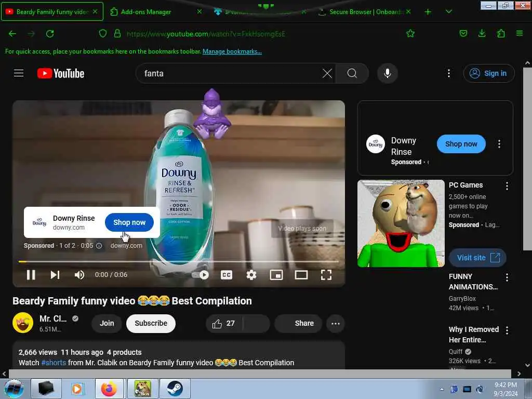Open YouTube settings three-dot menu near Sign in

448,73
